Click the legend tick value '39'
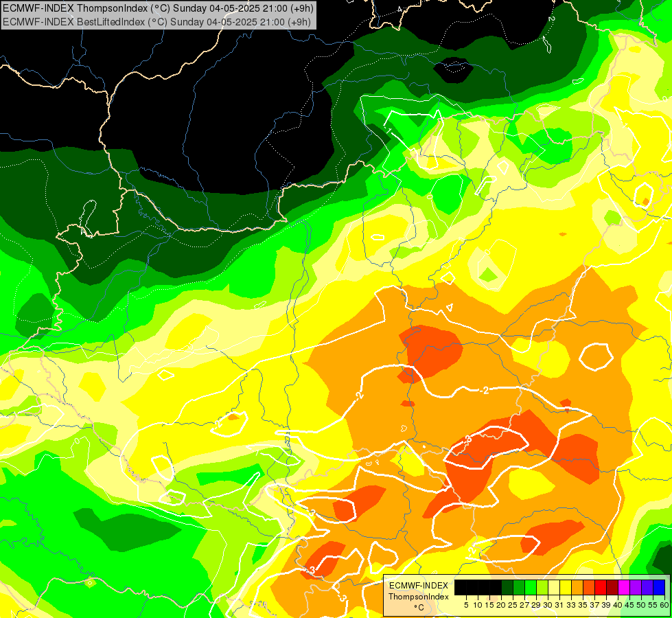This screenshot has height=618, width=672. click(x=606, y=605)
